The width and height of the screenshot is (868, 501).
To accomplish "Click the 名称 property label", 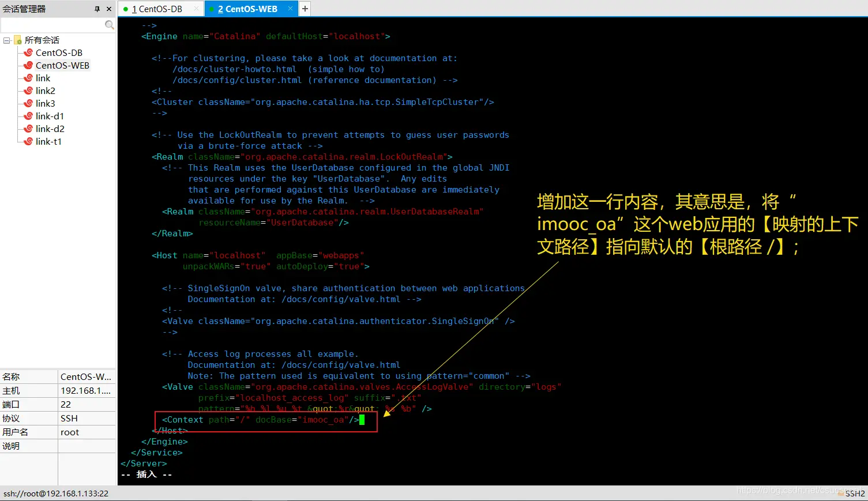I will 11,377.
